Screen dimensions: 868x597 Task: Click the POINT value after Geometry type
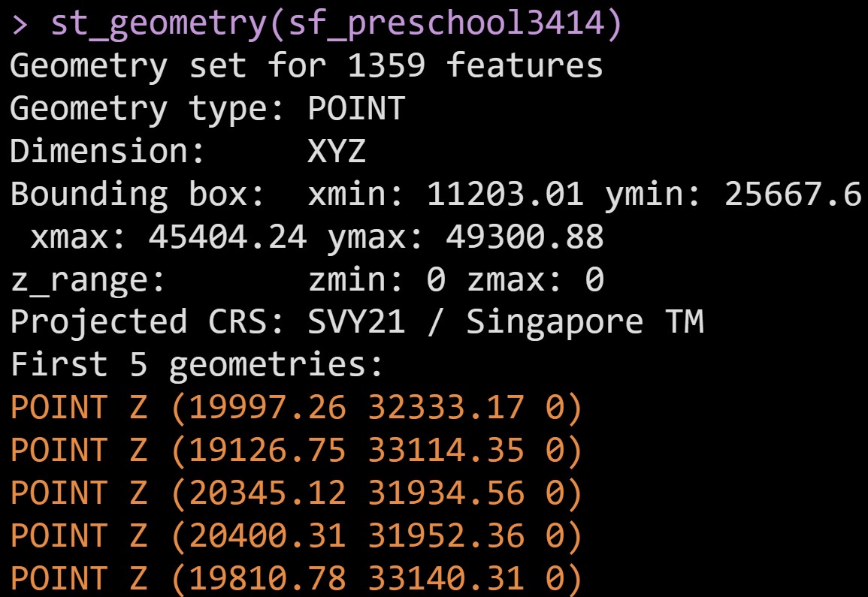(356, 109)
